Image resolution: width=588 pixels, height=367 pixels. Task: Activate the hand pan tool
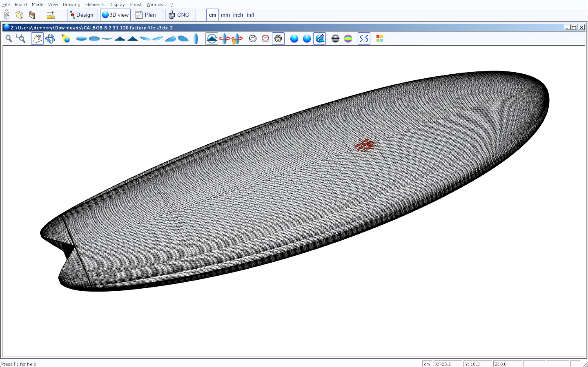pos(37,39)
